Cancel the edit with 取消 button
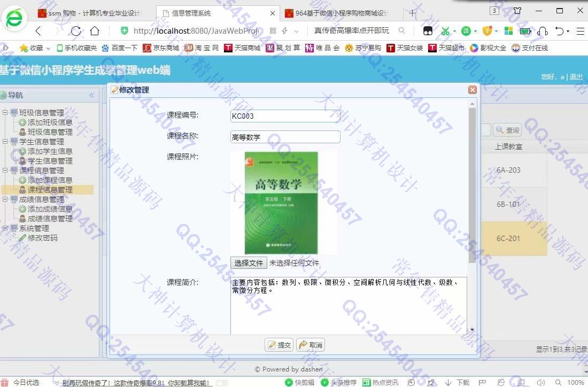The height and width of the screenshot is (387, 588). [x=311, y=345]
